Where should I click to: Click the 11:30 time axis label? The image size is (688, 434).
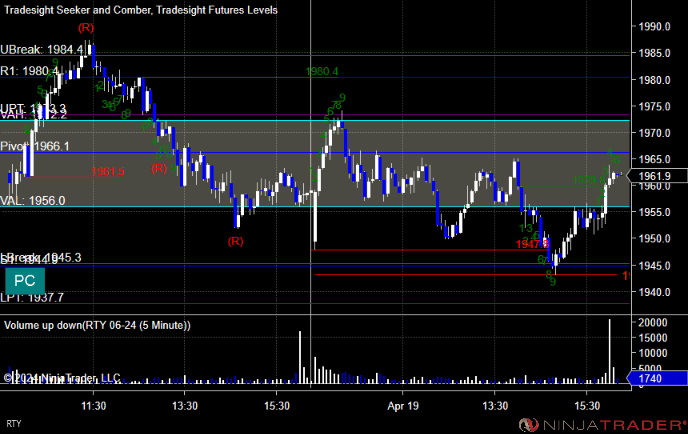tap(93, 406)
